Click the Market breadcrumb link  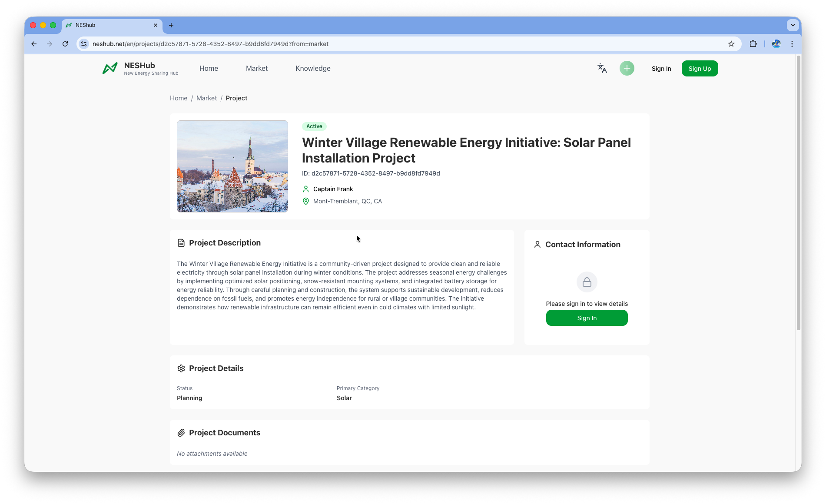coord(206,98)
